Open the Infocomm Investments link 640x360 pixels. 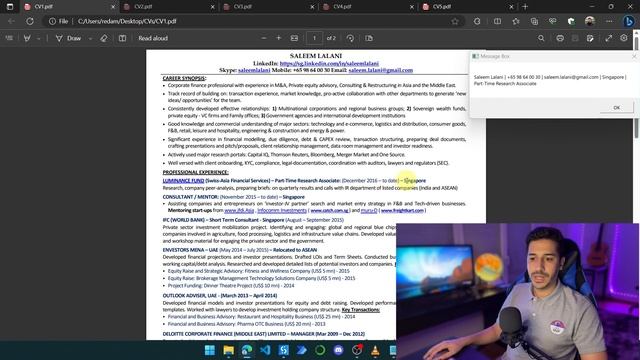tap(282, 211)
